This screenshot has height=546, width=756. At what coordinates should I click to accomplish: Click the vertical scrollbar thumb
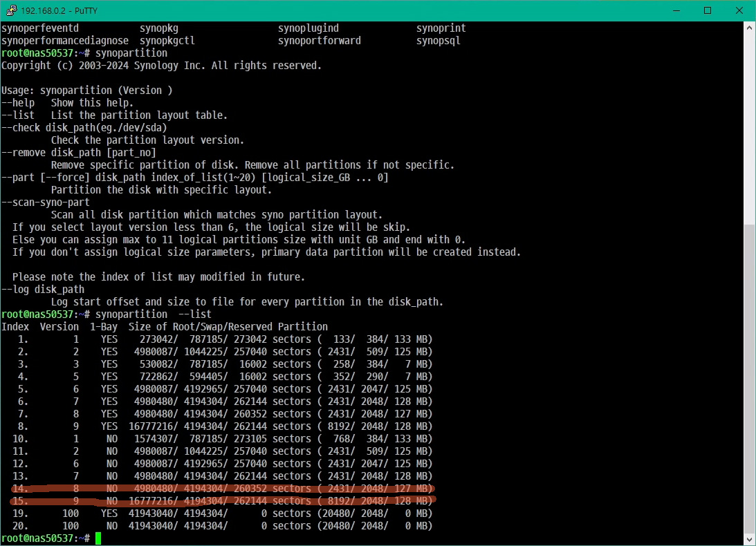coord(750,379)
